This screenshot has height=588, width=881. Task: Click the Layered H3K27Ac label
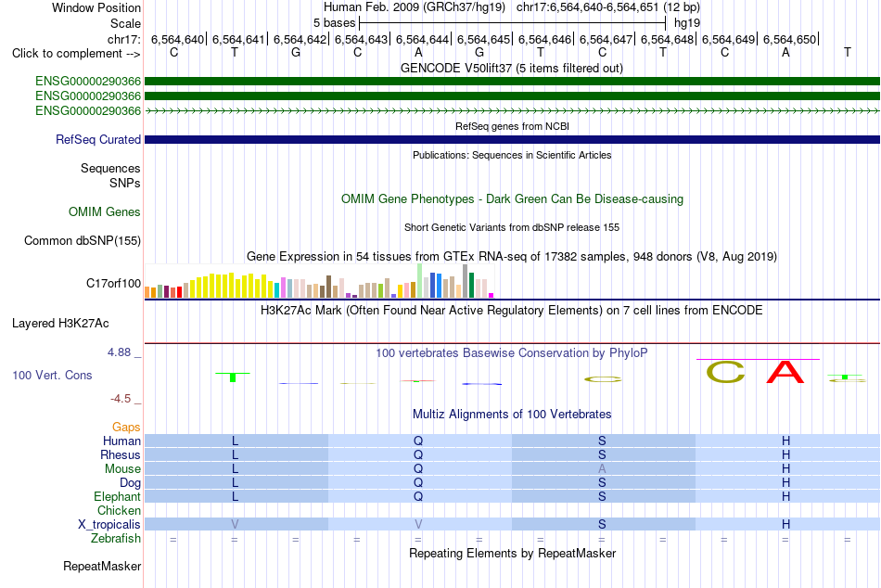pos(60,324)
